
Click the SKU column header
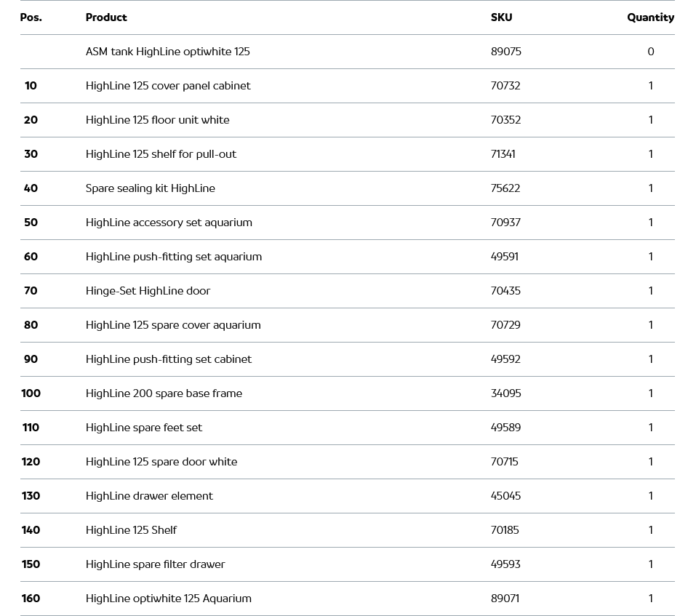501,17
